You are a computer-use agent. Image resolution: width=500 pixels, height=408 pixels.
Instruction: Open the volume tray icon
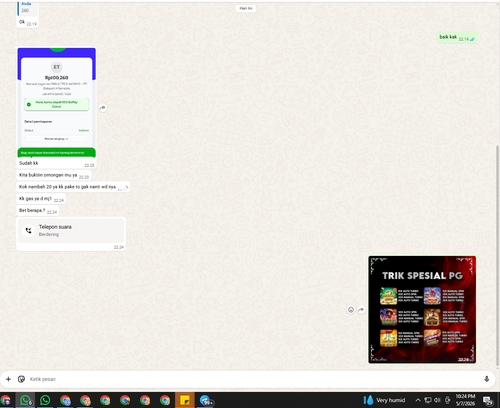pos(437,400)
